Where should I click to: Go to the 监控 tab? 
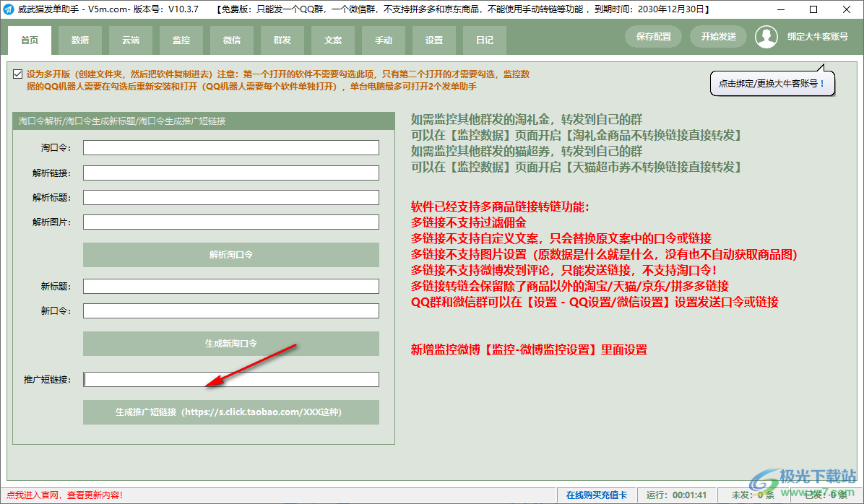[x=181, y=40]
